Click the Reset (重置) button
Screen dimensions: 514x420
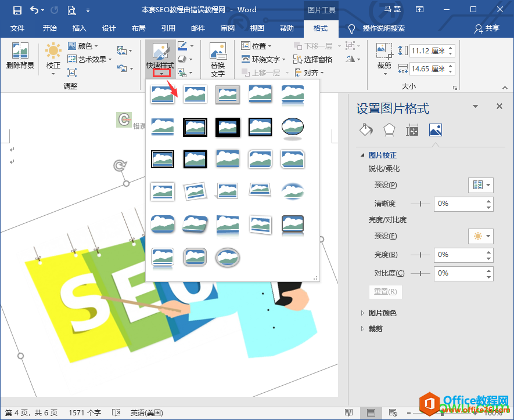tap(386, 291)
